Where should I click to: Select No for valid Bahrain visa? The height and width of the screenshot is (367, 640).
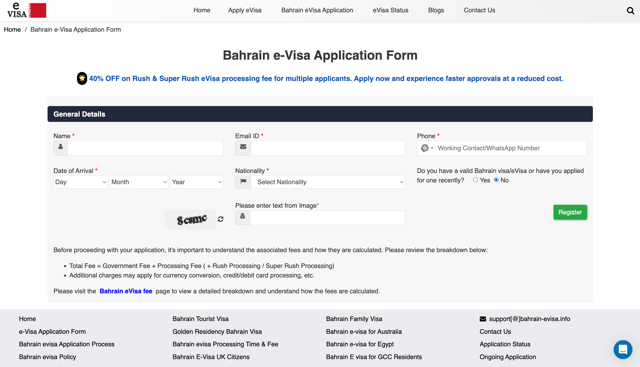pyautogui.click(x=496, y=180)
